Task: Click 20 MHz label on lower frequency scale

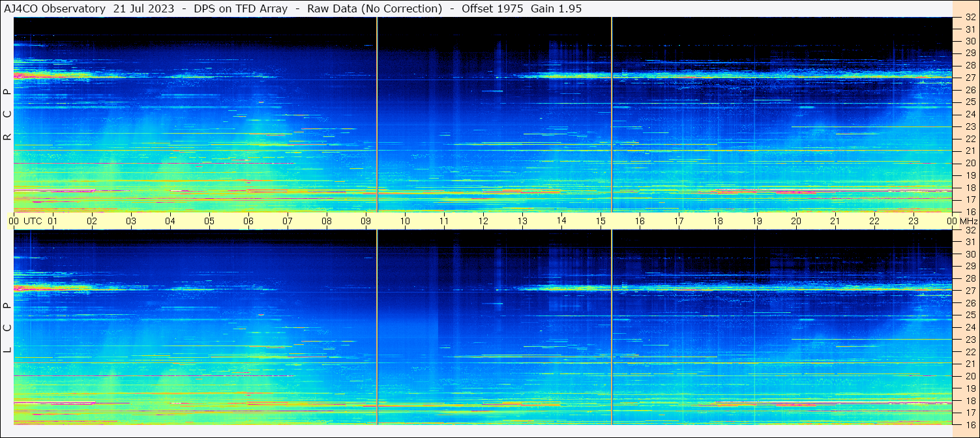Action: click(x=969, y=376)
